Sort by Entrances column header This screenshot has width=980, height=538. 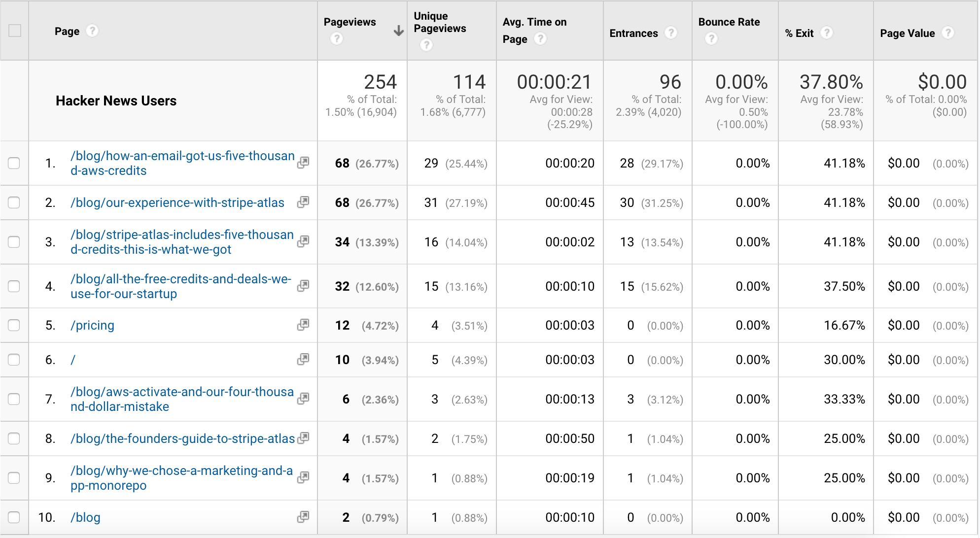(x=633, y=33)
